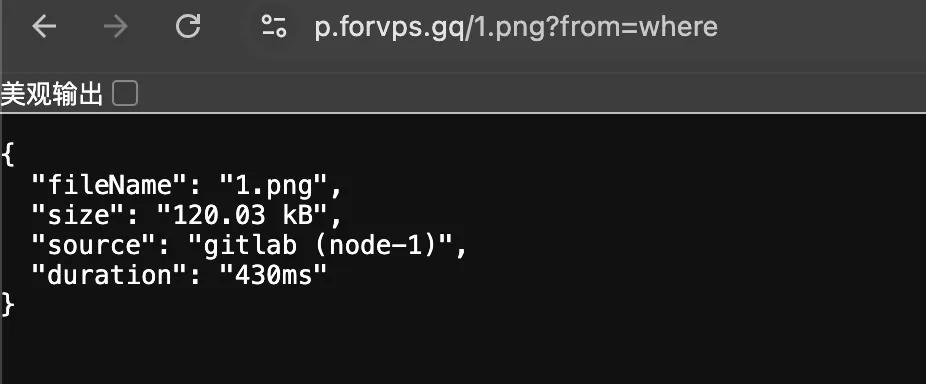Screen dimensions: 926x384
Task: Click the "430ms" duration value
Action: point(273,275)
